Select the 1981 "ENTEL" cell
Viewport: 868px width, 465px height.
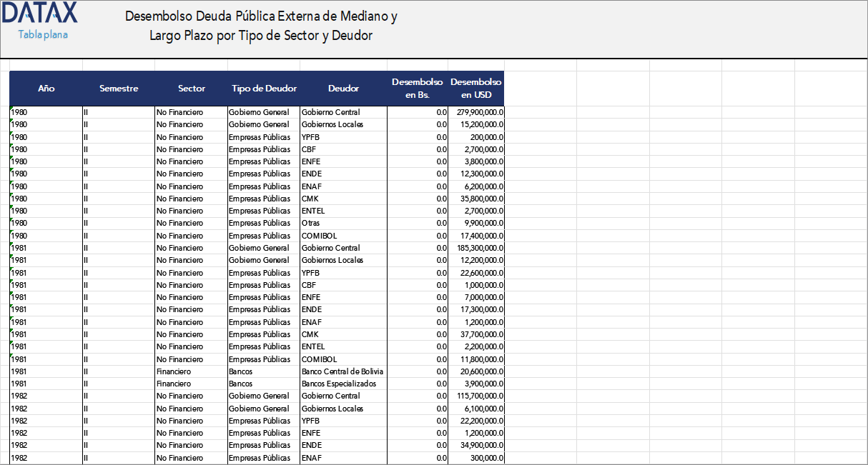point(343,346)
